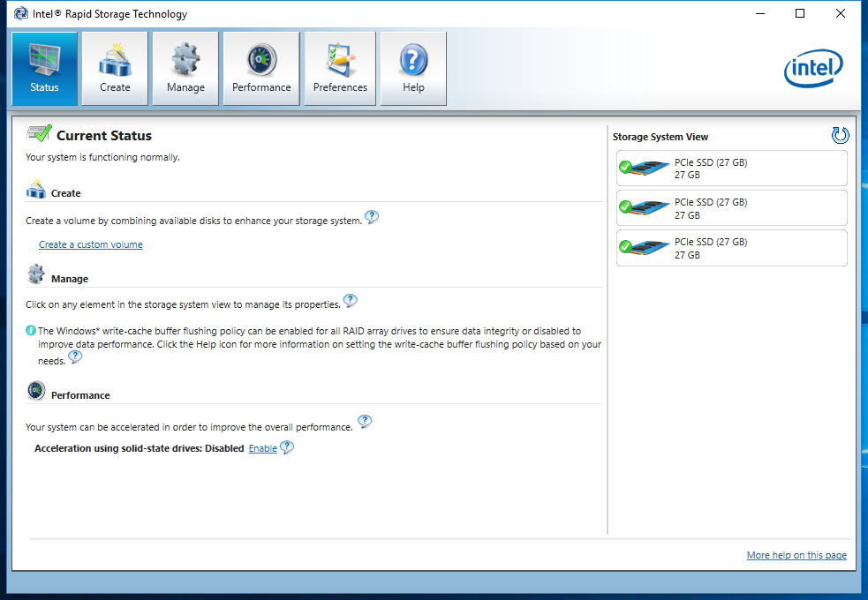Click the Manage section heading
This screenshot has width=868, height=600.
(x=70, y=279)
